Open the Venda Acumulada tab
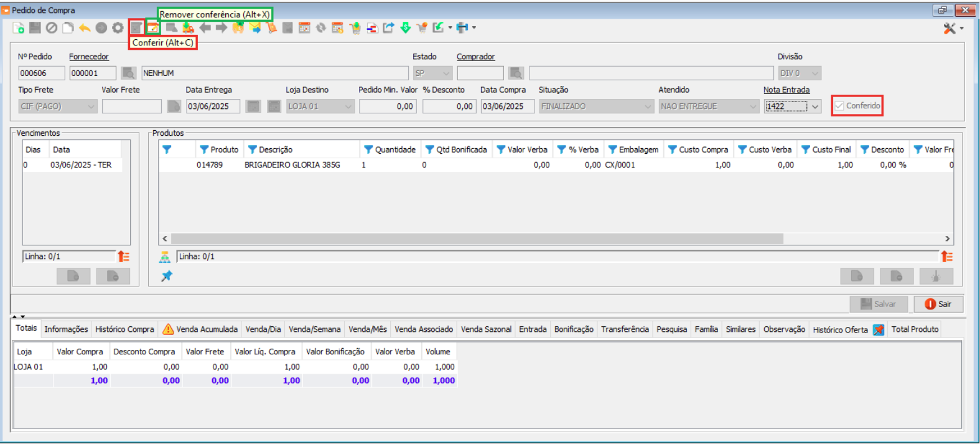 point(200,329)
